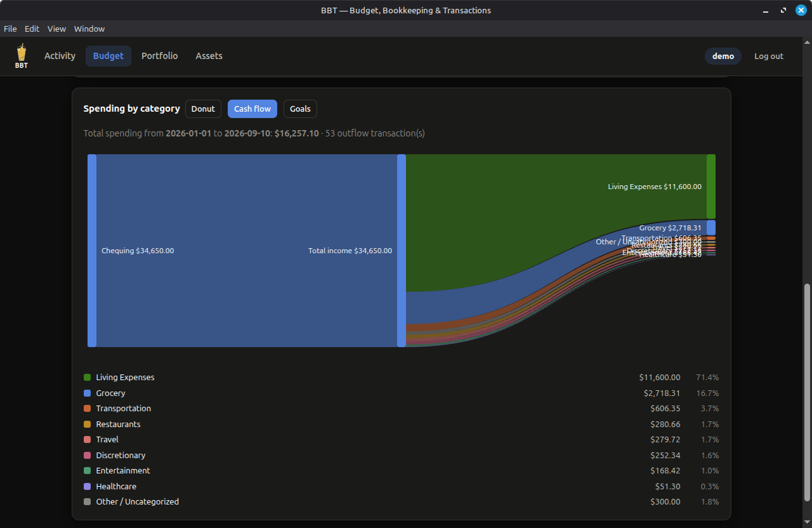Select the Budget tab
The width and height of the screenshot is (812, 528).
(108, 56)
